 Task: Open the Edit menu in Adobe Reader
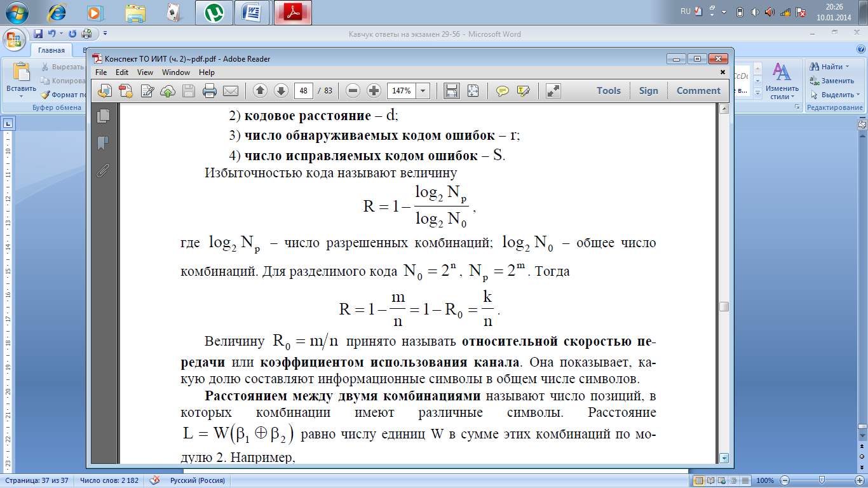[122, 72]
